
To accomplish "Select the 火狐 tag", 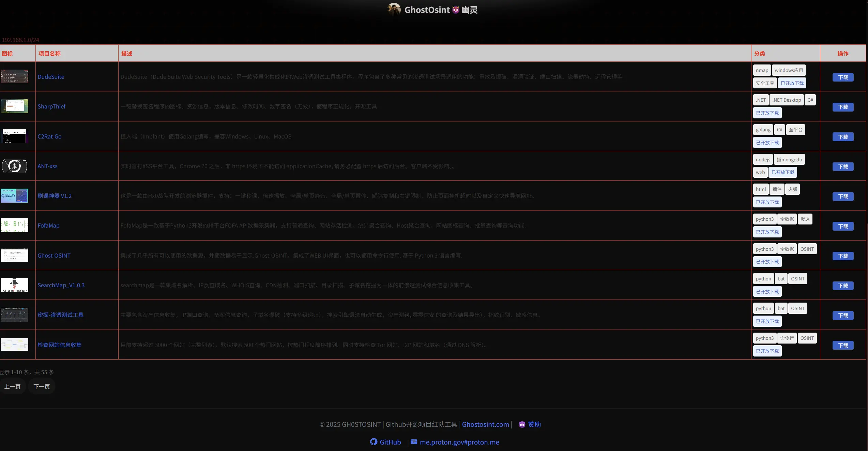I will coord(792,189).
